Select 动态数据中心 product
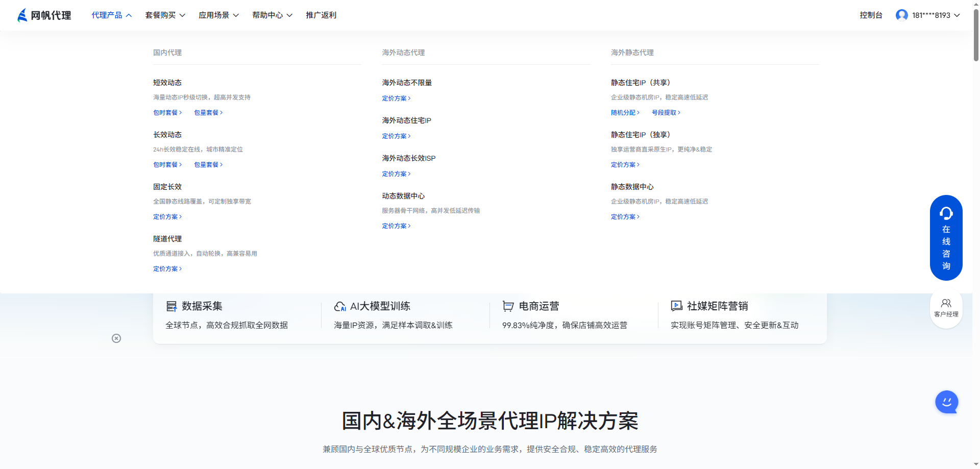980x469 pixels. click(403, 196)
